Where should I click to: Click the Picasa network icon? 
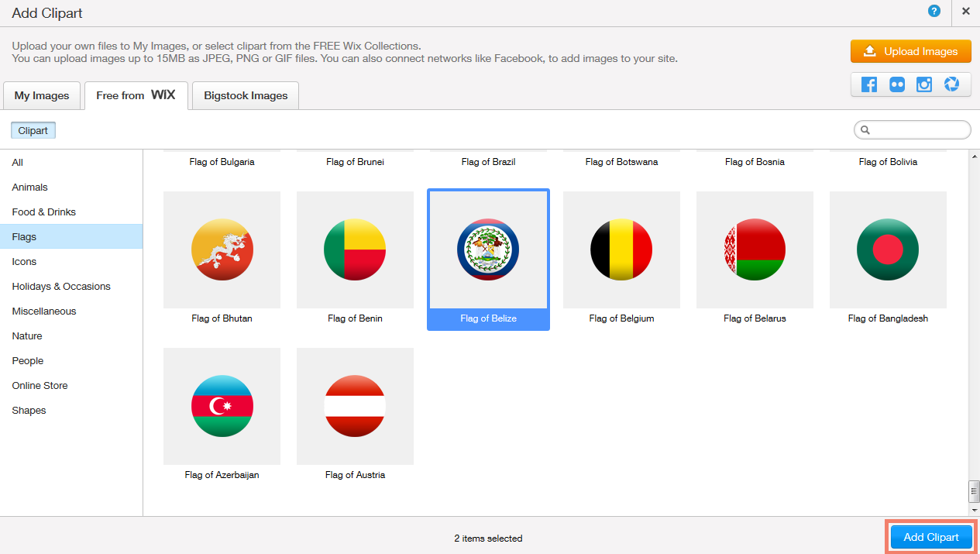pos(951,84)
